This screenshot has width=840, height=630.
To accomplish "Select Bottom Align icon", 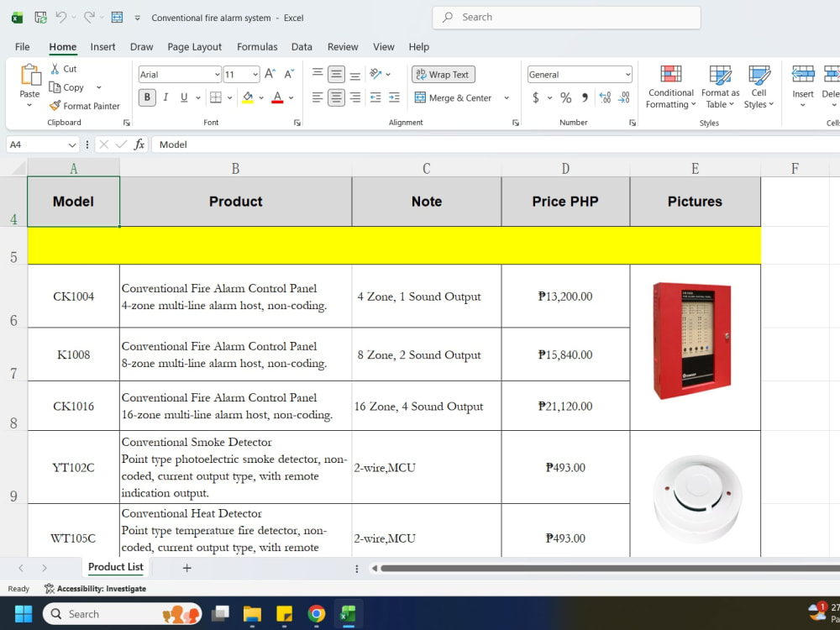I will click(354, 75).
